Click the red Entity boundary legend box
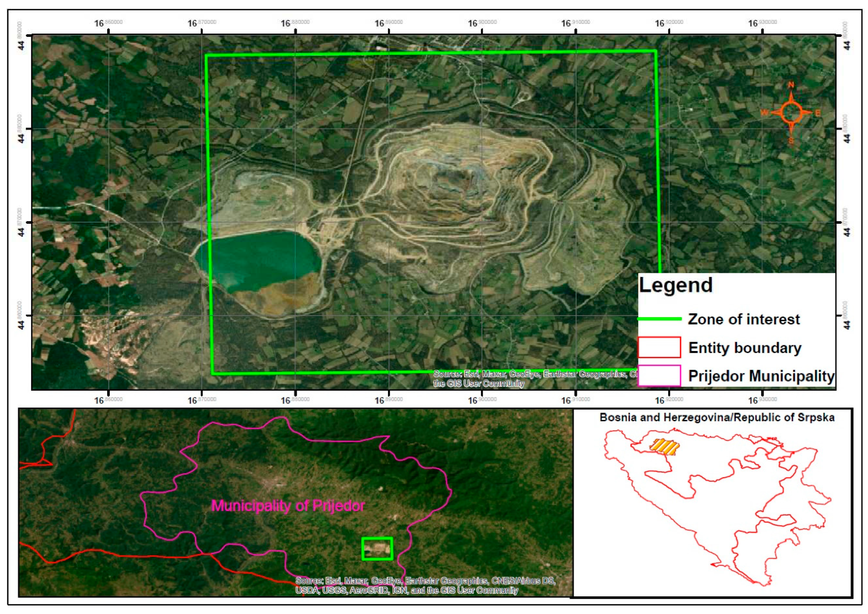 (659, 347)
